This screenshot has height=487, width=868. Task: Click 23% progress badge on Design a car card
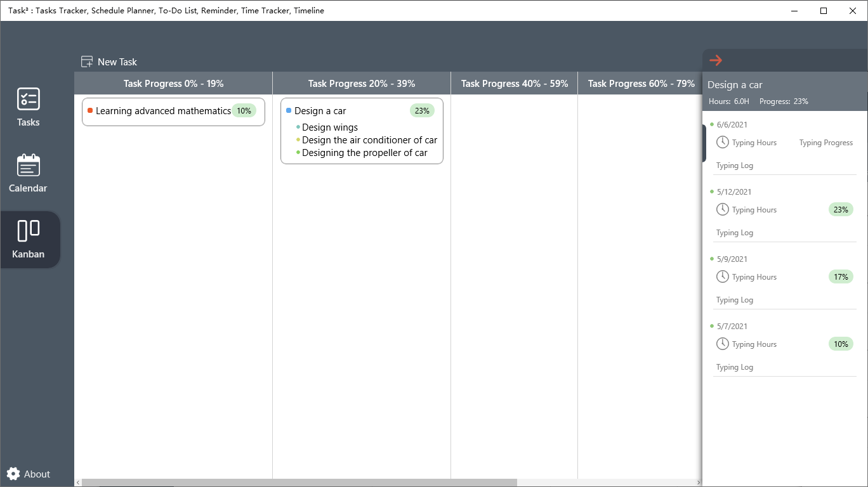[x=422, y=111]
